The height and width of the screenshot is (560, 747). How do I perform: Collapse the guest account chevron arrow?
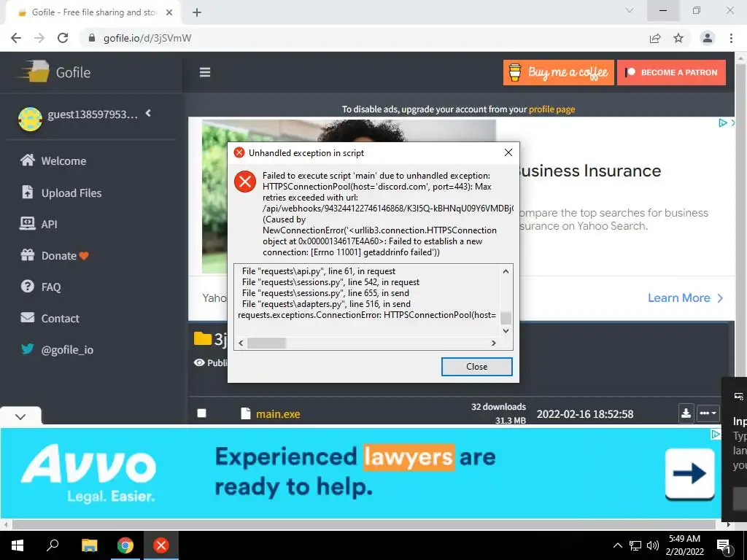[x=148, y=113]
